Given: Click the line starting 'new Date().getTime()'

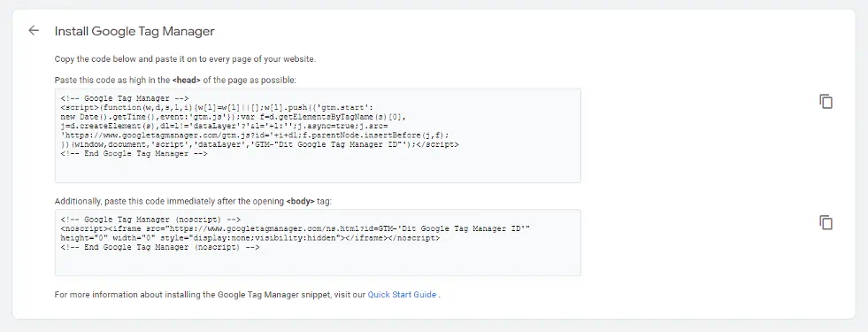Looking at the screenshot, I should 234,117.
